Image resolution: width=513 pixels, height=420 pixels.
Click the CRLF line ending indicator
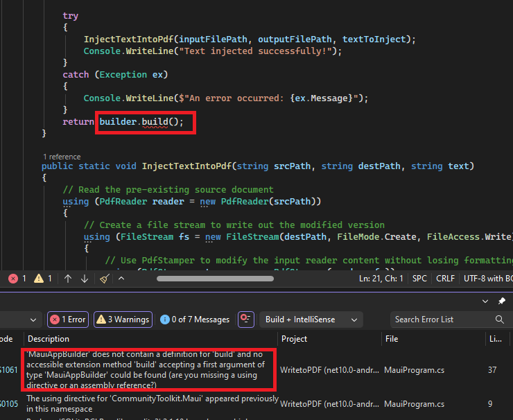pos(445,279)
